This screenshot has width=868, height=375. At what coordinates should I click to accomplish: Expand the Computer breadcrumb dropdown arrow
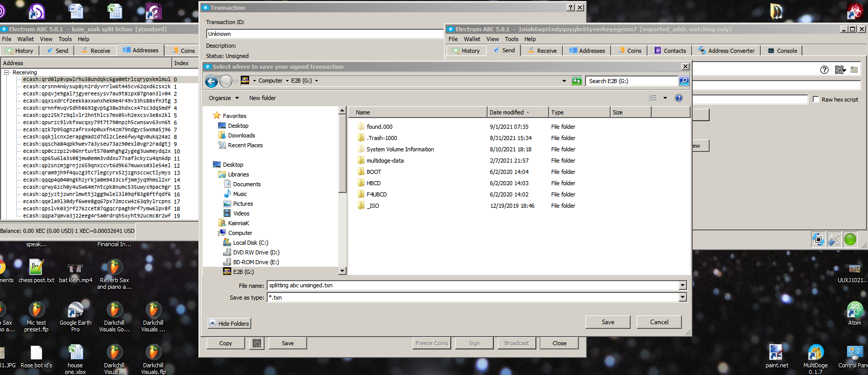tap(287, 81)
